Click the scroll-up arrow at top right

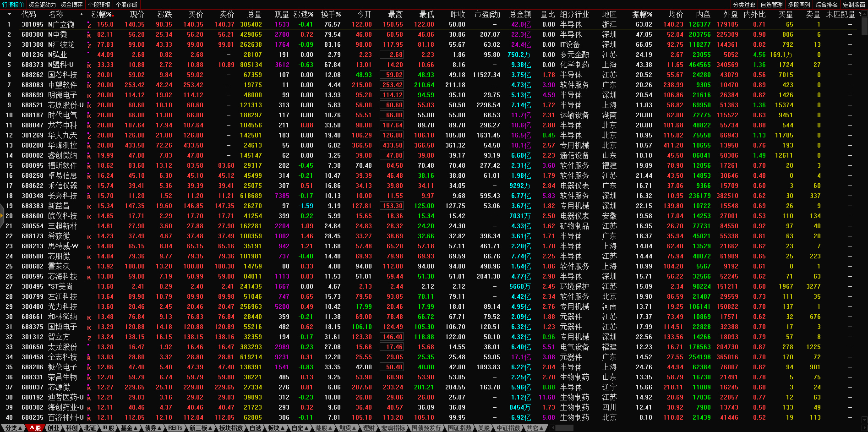tap(864, 13)
